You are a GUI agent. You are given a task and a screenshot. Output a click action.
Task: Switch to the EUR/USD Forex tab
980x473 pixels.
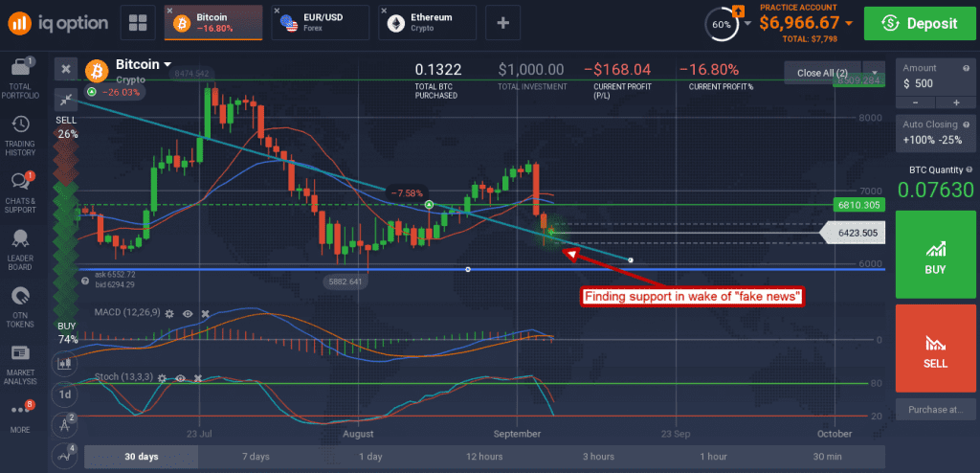(x=320, y=23)
